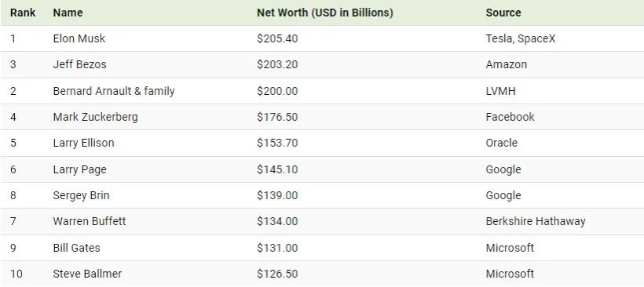Screen dimensions: 644x287
Task: Select the $126.50 net worth cell
Action: click(x=277, y=274)
